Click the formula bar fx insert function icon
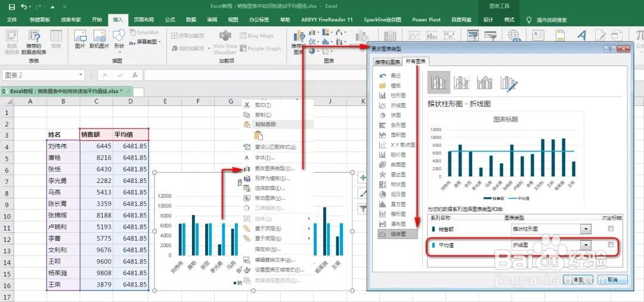 [135, 75]
